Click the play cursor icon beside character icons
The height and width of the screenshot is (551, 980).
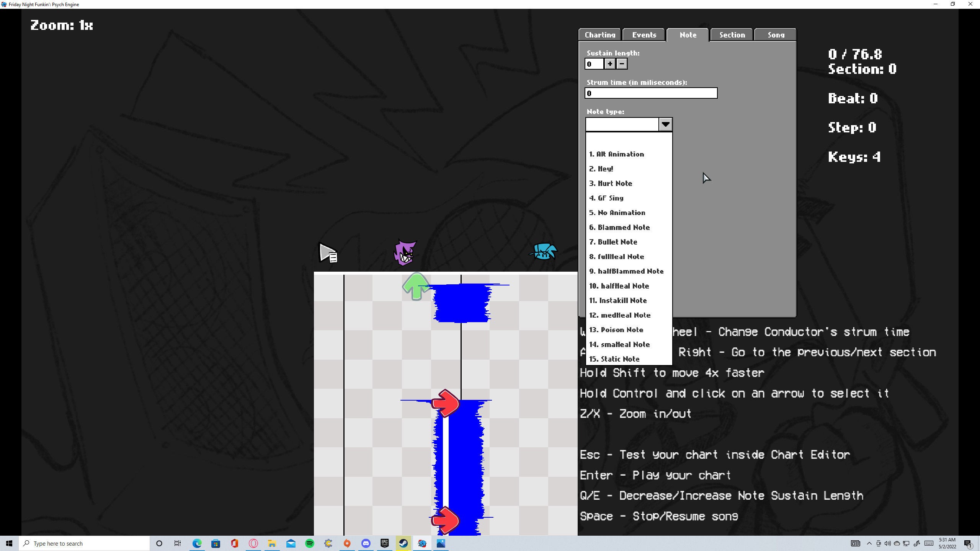pyautogui.click(x=328, y=253)
